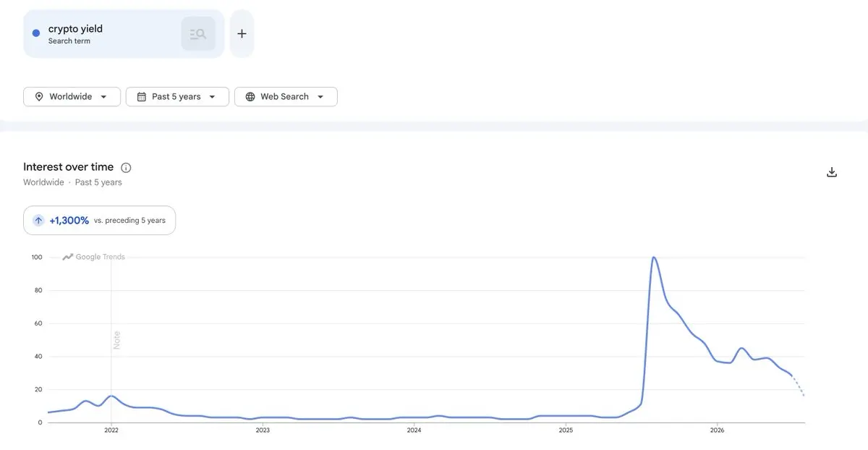The height and width of the screenshot is (450, 868).
Task: Click the Note marker on the chart
Action: point(116,340)
